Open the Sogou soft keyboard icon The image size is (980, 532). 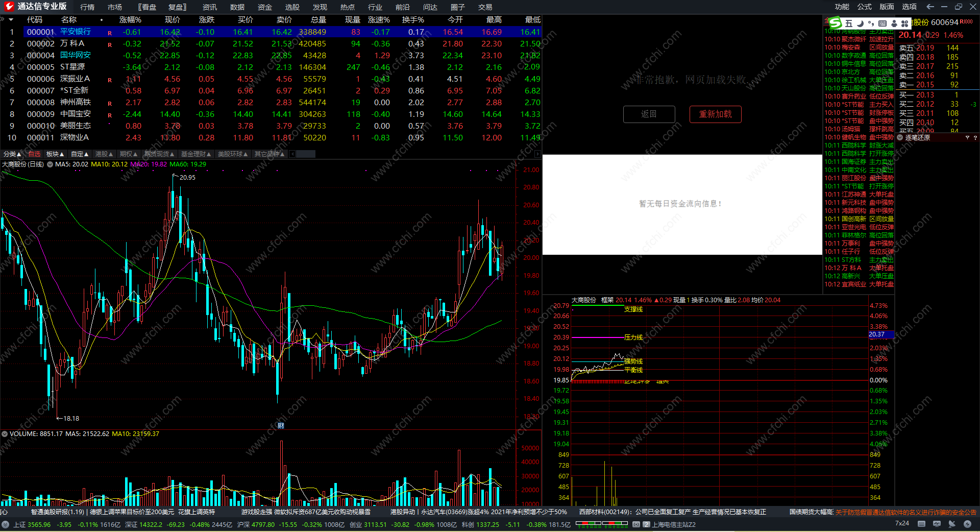click(883, 23)
